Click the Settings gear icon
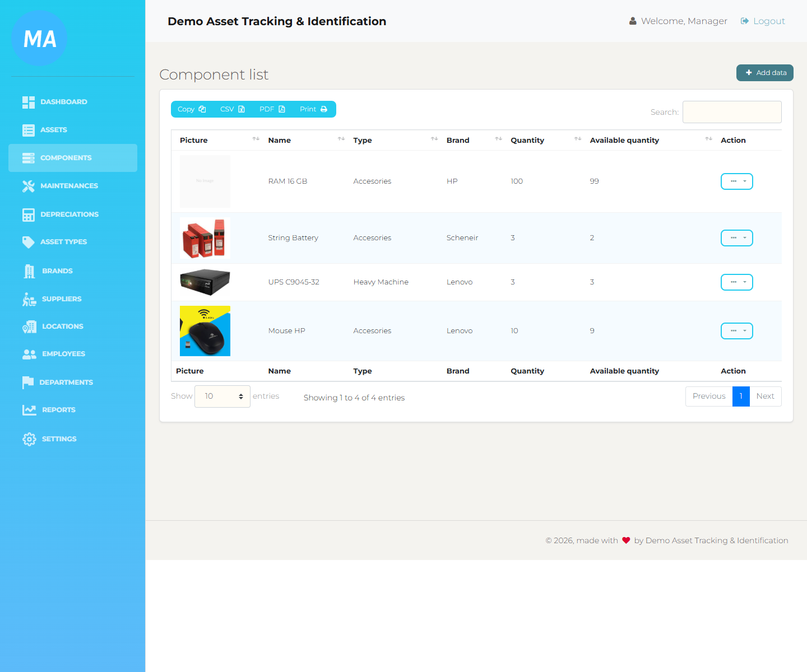The image size is (807, 672). click(x=29, y=439)
